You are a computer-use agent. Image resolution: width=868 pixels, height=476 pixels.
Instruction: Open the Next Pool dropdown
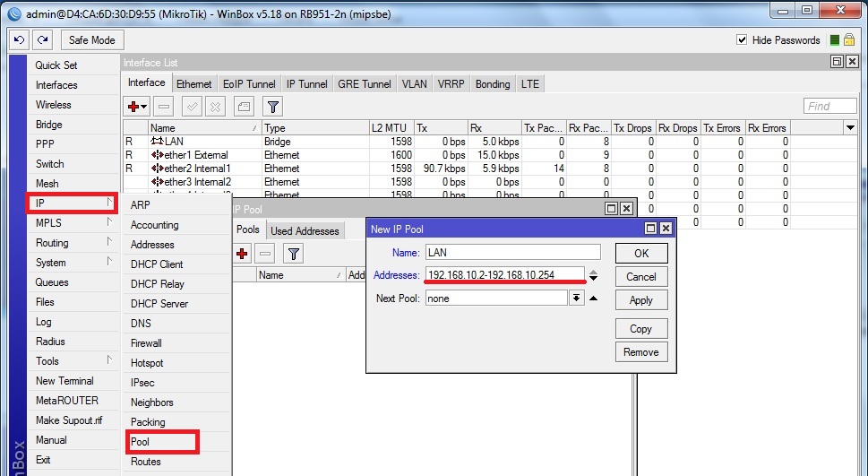[x=577, y=299]
